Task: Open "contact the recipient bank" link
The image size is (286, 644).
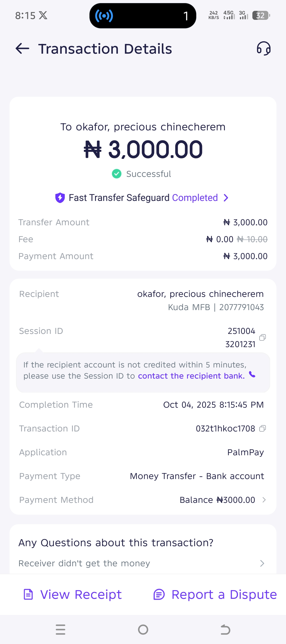Action: [x=191, y=376]
